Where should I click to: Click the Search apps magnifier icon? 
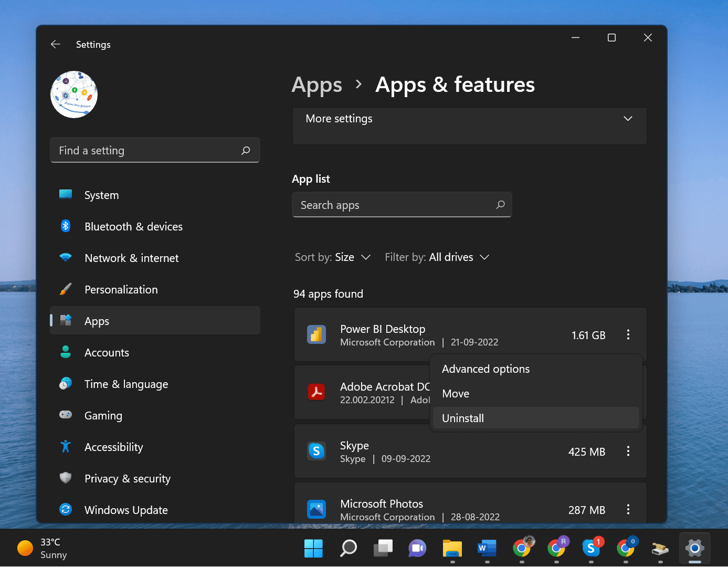pyautogui.click(x=501, y=205)
